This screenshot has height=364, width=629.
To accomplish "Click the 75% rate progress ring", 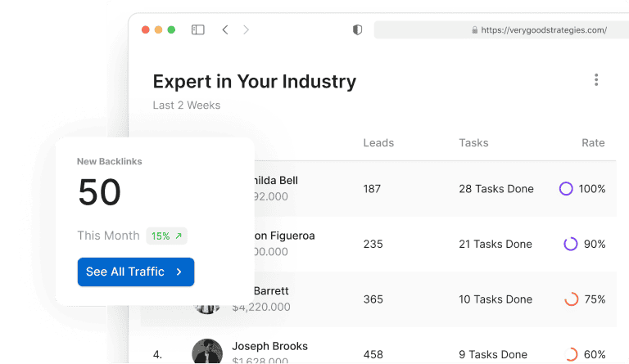I will click(x=572, y=299).
